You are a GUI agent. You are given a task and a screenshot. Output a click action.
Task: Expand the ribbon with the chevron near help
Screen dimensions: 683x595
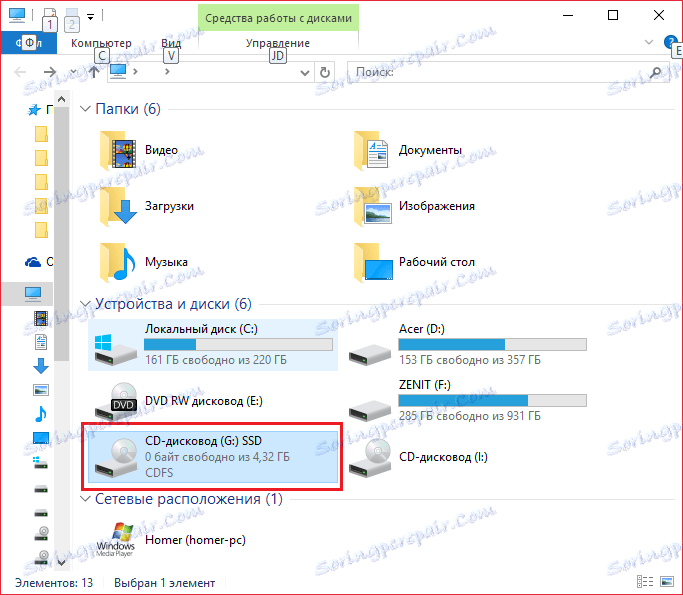(x=649, y=42)
